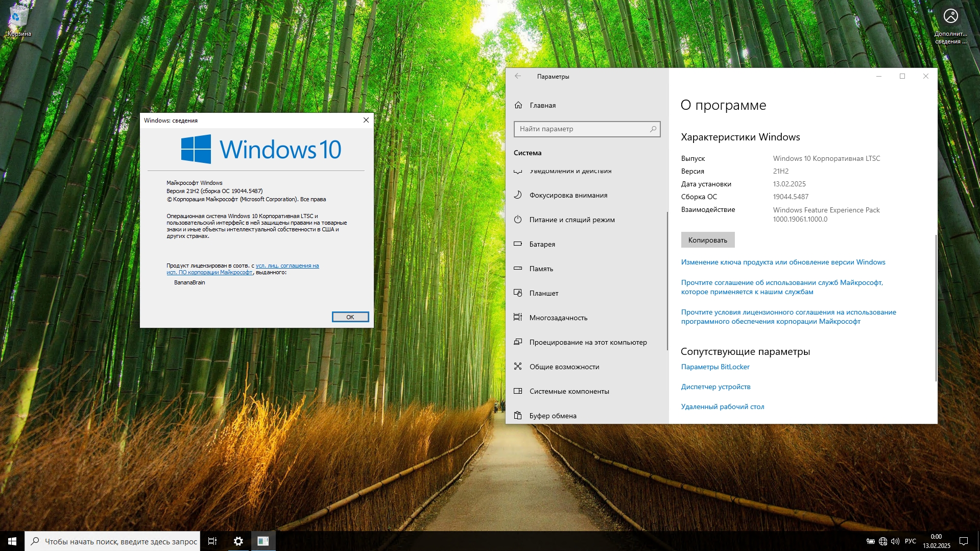Image resolution: width=980 pixels, height=551 pixels.
Task: Click the О программе page scrollbar
Action: click(936, 308)
